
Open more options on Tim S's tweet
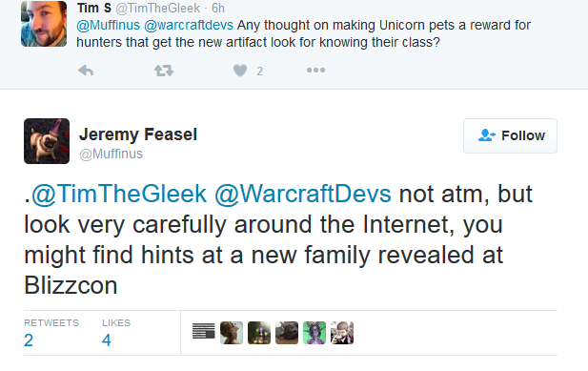click(315, 71)
